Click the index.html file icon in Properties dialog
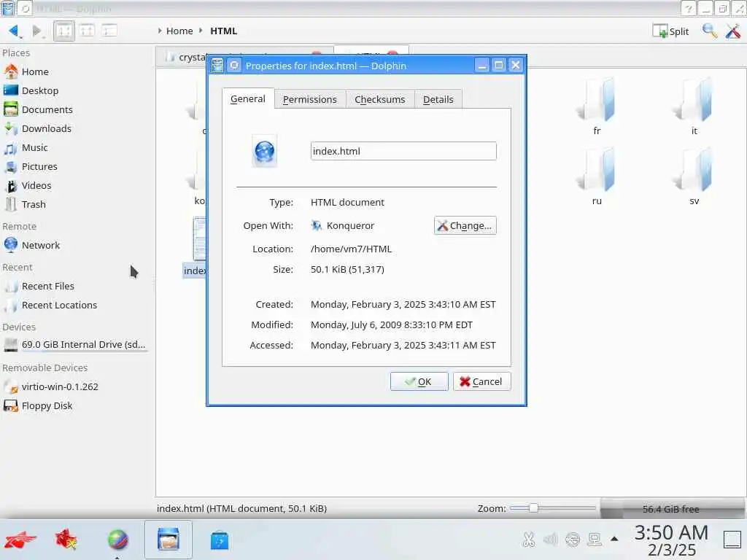 [x=264, y=152]
